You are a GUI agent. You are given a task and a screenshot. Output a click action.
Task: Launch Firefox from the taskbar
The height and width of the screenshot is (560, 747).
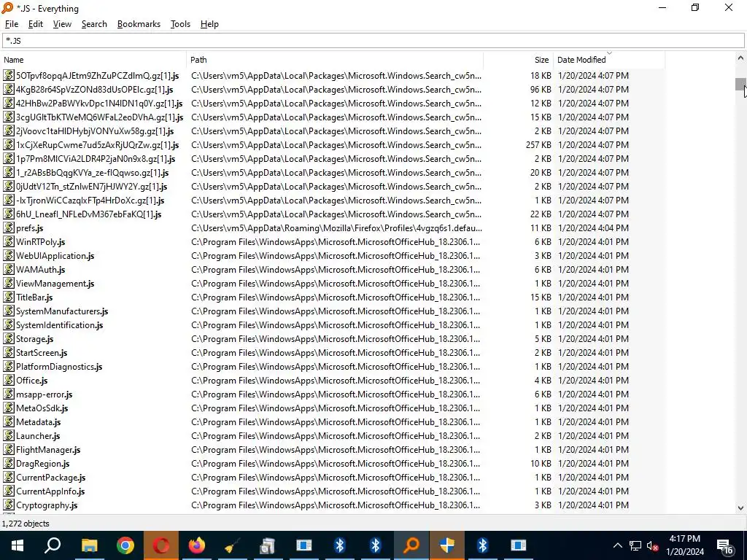(197, 545)
